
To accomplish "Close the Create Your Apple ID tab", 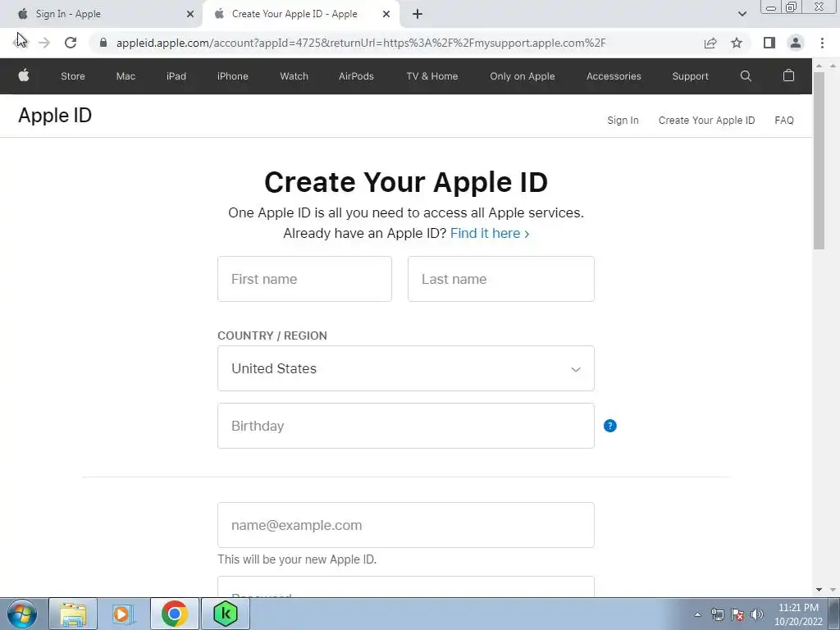I will pos(386,14).
